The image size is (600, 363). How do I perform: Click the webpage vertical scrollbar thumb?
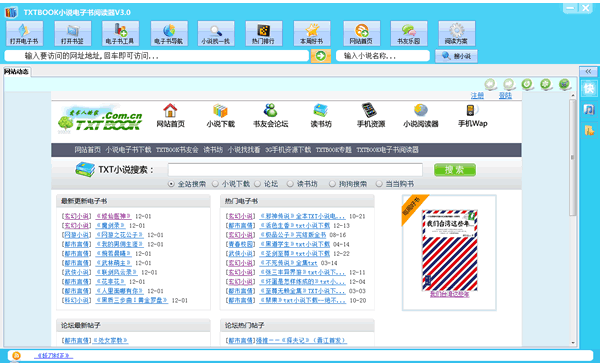coord(573,157)
